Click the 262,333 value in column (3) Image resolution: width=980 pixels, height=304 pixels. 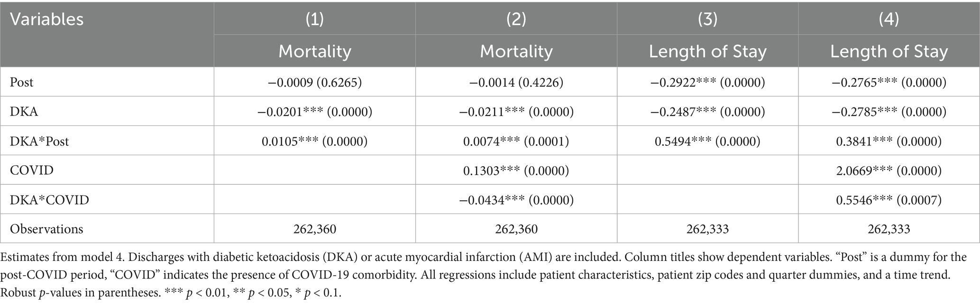[707, 229]
